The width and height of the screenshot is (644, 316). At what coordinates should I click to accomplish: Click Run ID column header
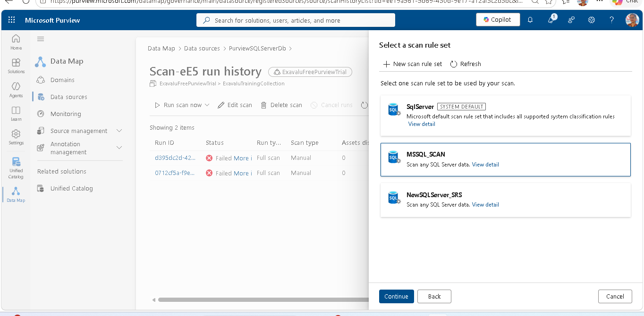tap(164, 142)
